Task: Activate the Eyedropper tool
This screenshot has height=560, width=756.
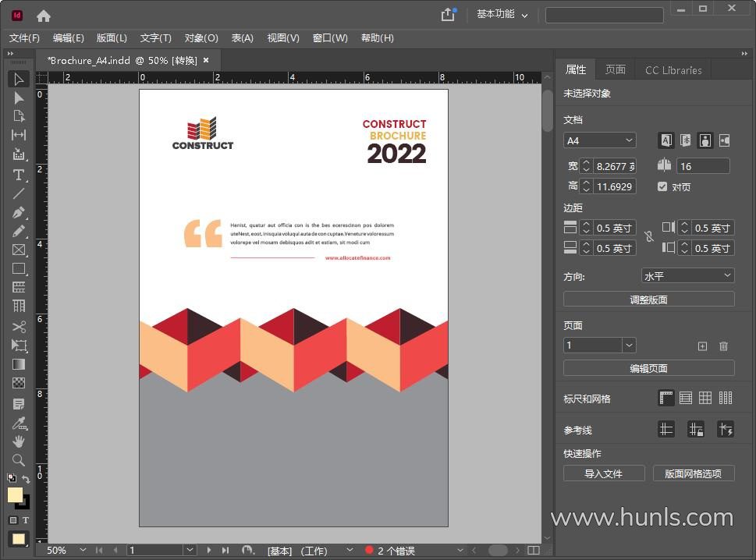Action: pos(19,424)
